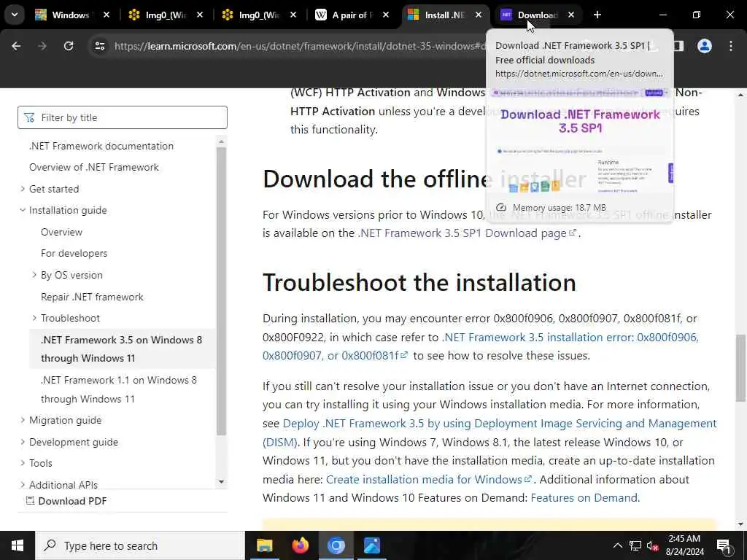Screen dimensions: 747x560
Task: Click the main page vertical scrollbar thumb
Action: point(741,367)
